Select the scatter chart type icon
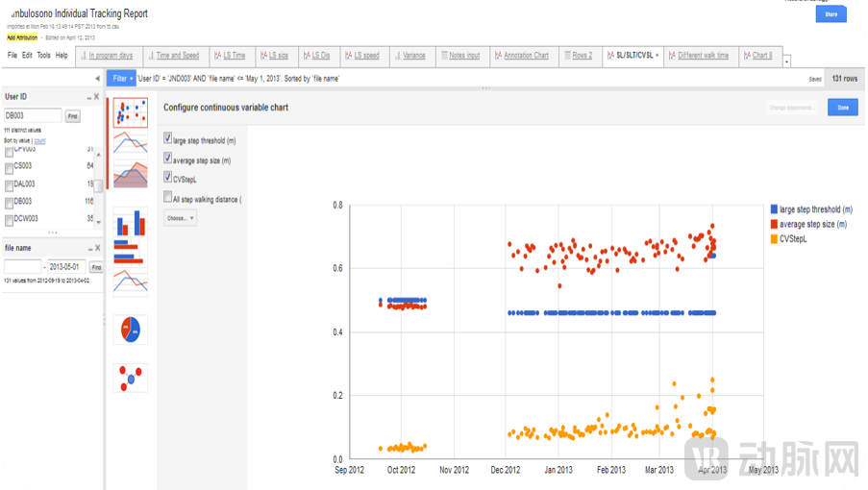 pyautogui.click(x=131, y=112)
